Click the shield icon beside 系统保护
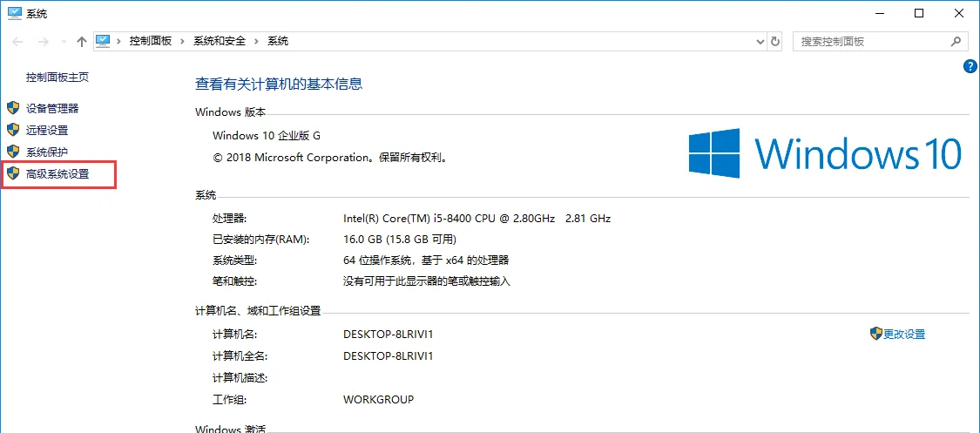Screen dimensions: 980x433 click(x=12, y=152)
